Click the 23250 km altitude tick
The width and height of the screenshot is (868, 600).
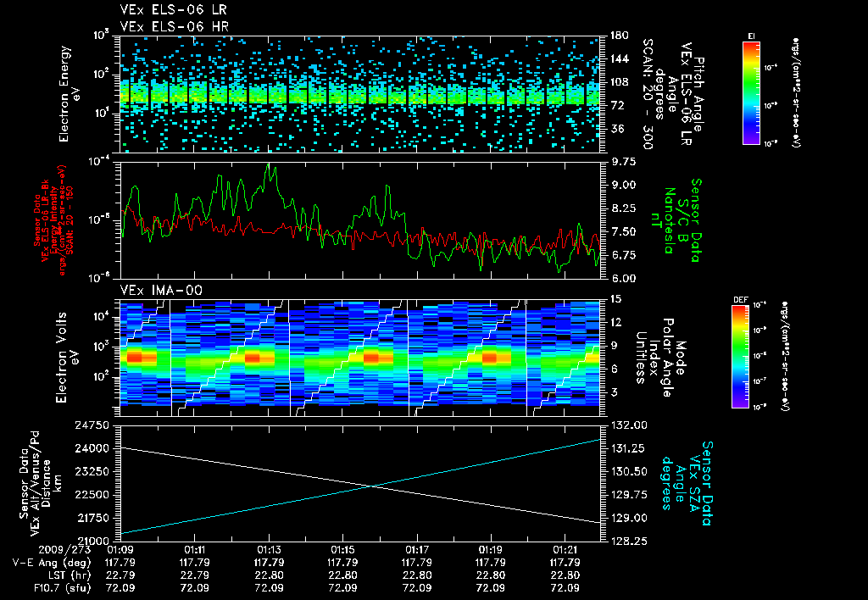pos(92,471)
